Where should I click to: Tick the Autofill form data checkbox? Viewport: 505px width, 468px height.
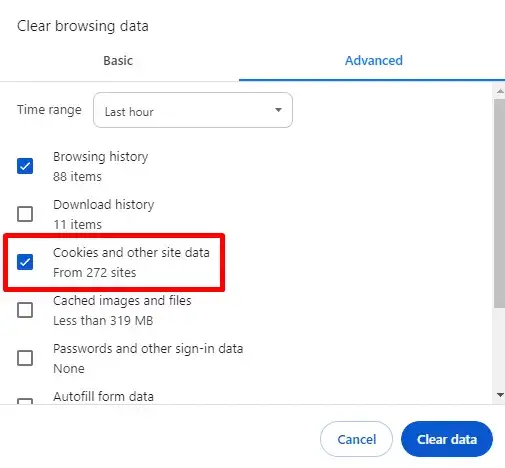25,401
